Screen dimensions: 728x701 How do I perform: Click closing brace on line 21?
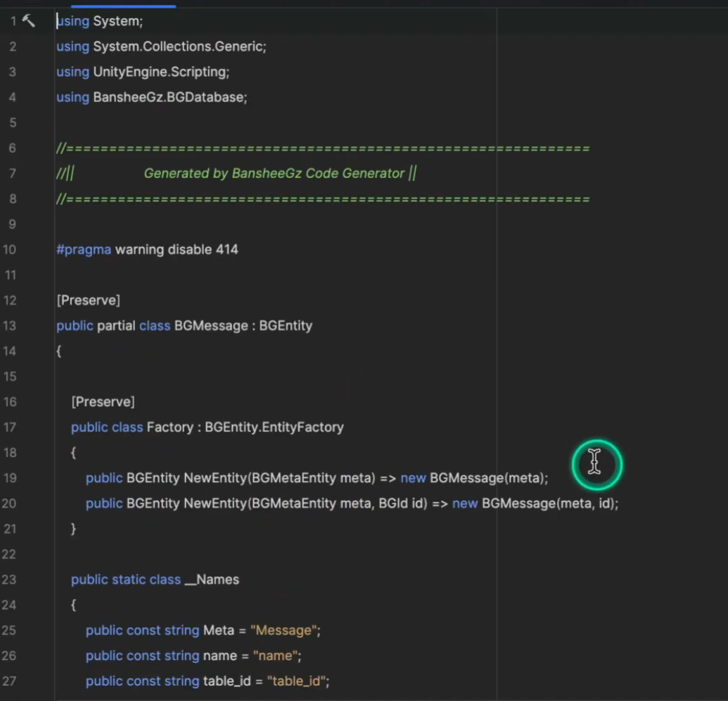pyautogui.click(x=73, y=529)
